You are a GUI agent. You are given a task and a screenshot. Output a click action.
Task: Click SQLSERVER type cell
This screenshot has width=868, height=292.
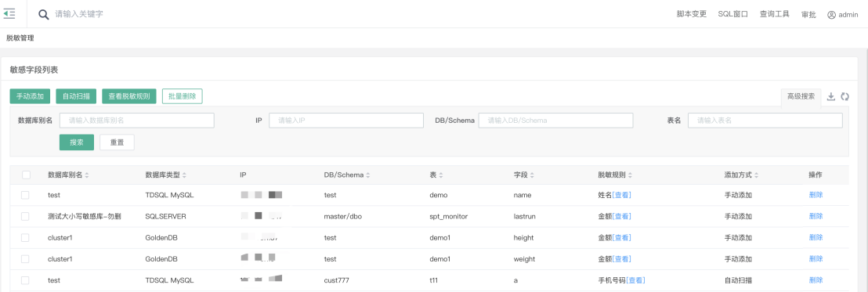[x=165, y=216]
